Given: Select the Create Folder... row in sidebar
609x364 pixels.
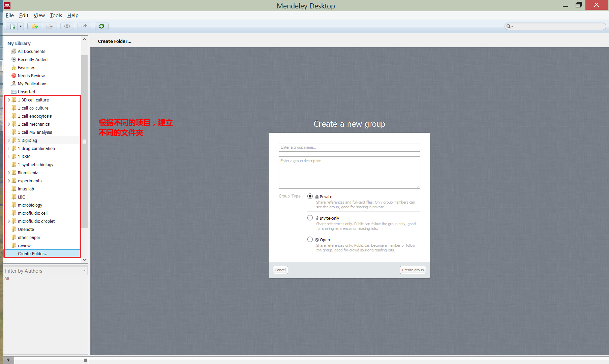Looking at the screenshot, I should pyautogui.click(x=42, y=253).
